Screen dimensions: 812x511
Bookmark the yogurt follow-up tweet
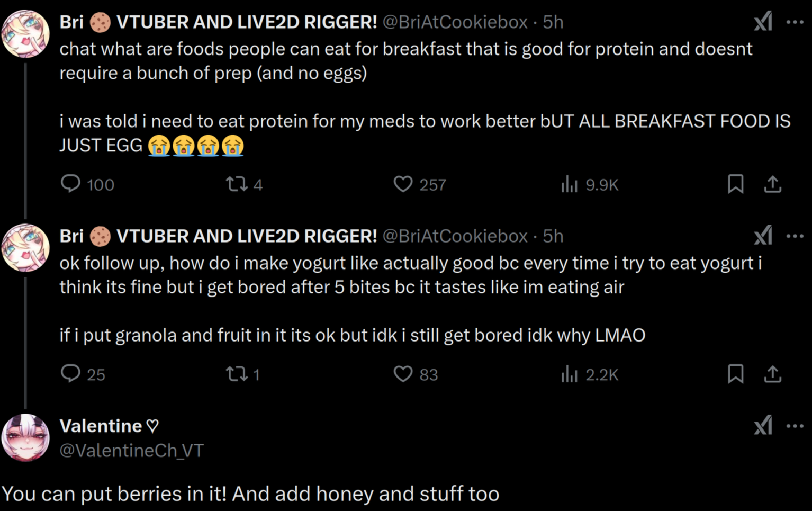coord(735,374)
